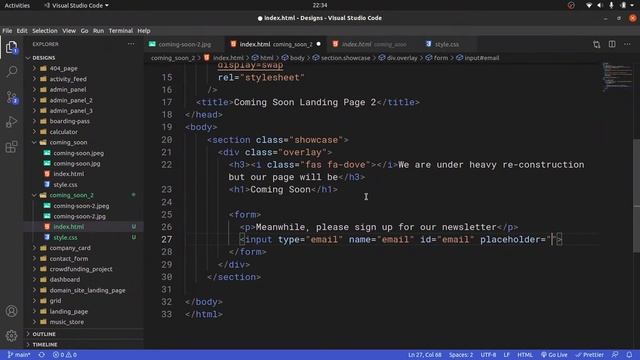
Task: Open the Visual Studio Code app menu dropdown
Action: pyautogui.click(x=76, y=5)
